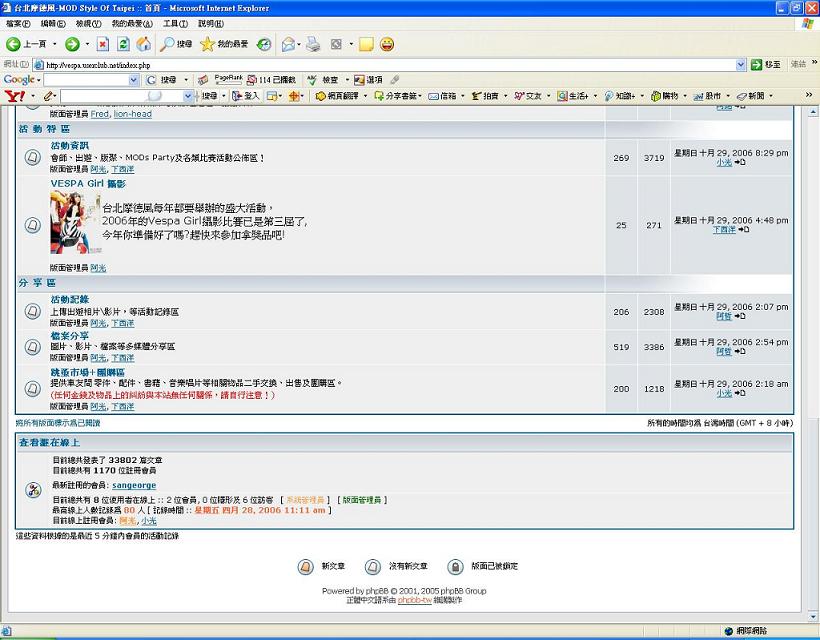Image resolution: width=820 pixels, height=640 pixels.
Task: Open the 工具(T) menu
Action: point(175,23)
